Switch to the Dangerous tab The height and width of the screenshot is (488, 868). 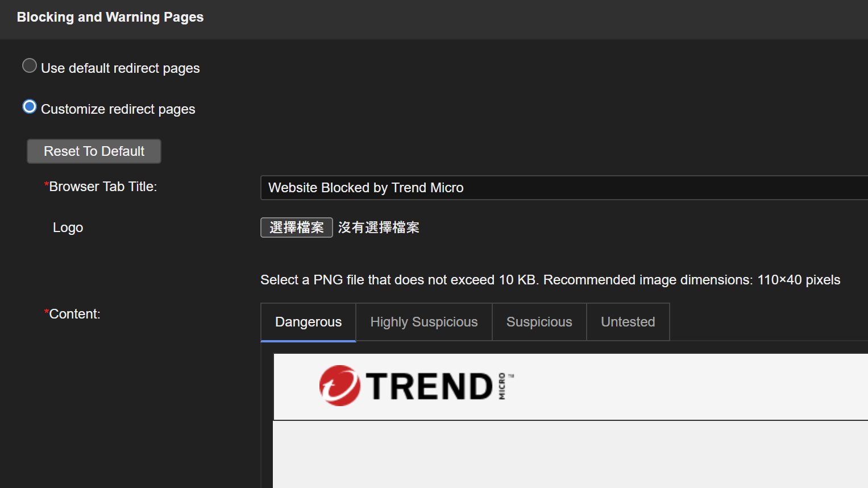(308, 322)
